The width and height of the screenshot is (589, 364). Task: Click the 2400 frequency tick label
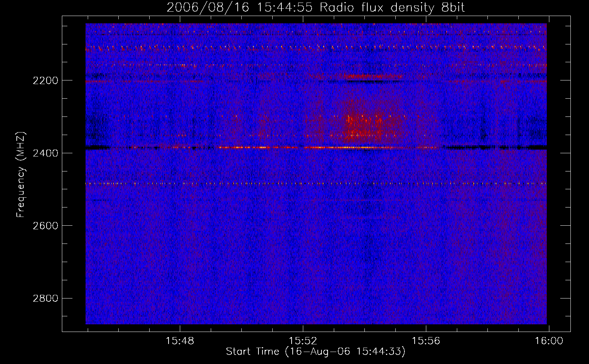click(46, 153)
